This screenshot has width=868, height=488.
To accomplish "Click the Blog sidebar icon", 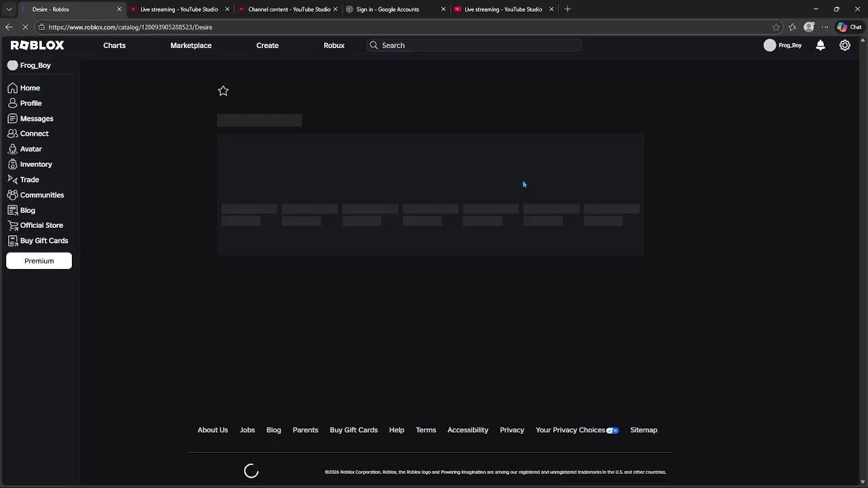I will pyautogui.click(x=12, y=210).
